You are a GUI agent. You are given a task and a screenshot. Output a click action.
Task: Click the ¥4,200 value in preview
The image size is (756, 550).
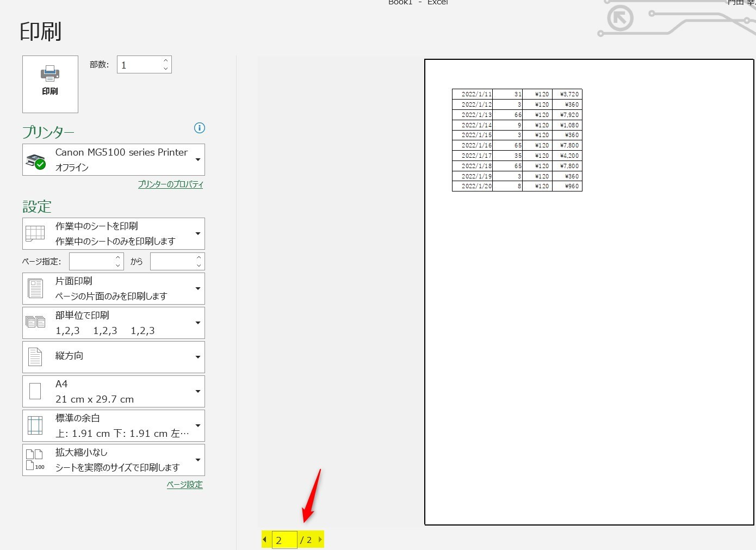tap(569, 156)
